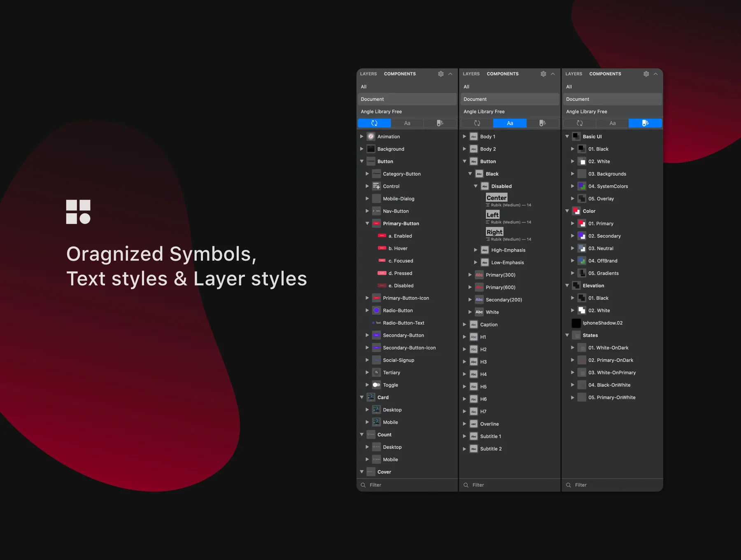The image size is (741, 560).
Task: Click the Filter field in the first panel
Action: (x=407, y=485)
